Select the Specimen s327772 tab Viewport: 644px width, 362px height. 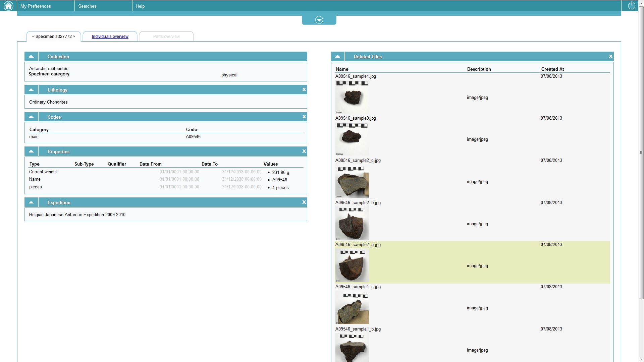[x=54, y=37]
